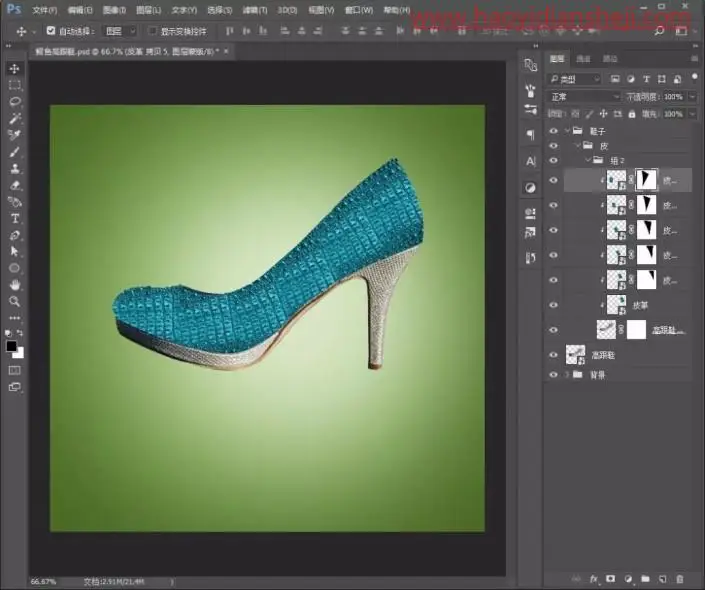This screenshot has height=590, width=705.
Task: Create a new group folder
Action: [645, 579]
